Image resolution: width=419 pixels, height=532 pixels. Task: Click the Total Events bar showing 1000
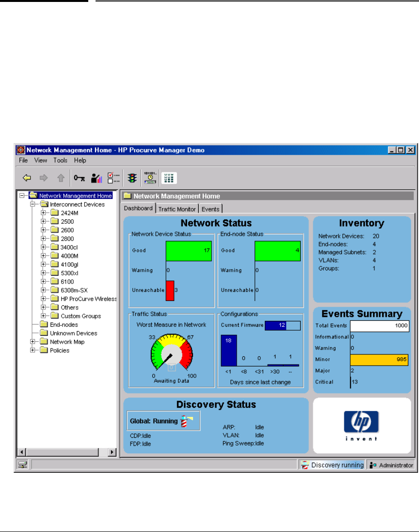(380, 326)
